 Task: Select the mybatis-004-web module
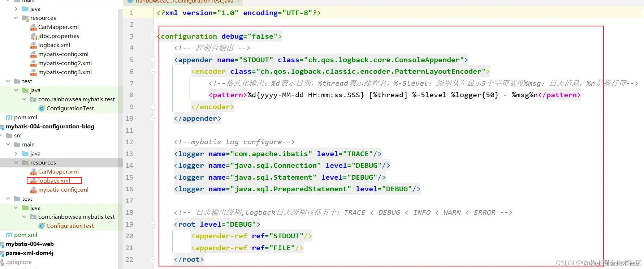point(30,244)
